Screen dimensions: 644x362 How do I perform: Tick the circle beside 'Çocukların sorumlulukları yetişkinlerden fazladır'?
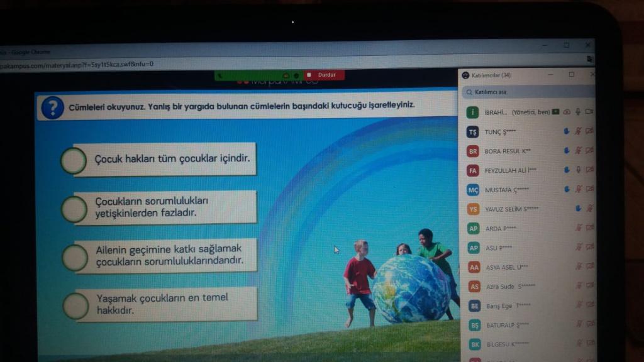pyautogui.click(x=74, y=209)
